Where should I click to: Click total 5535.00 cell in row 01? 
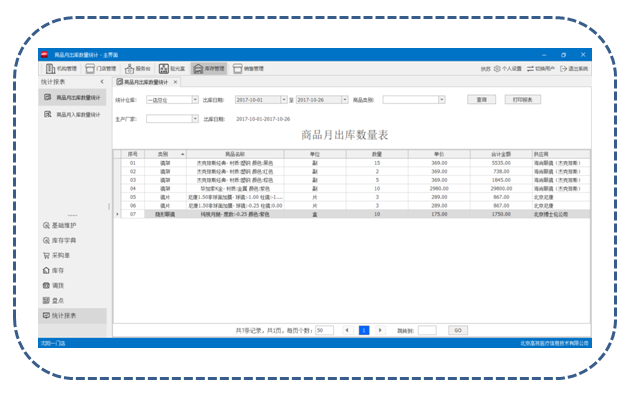coord(501,163)
